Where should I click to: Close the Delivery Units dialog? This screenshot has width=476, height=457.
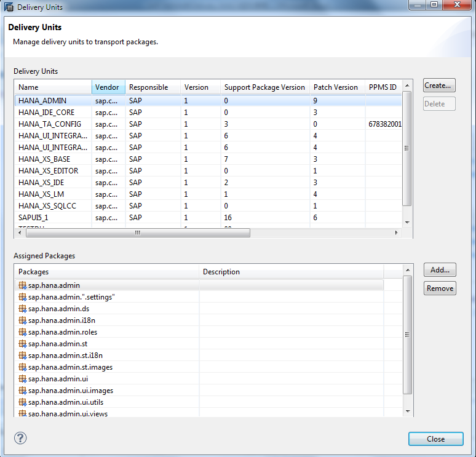point(435,439)
